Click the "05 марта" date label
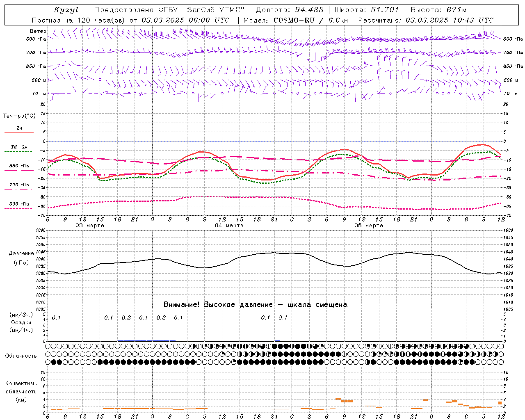 tap(369, 226)
